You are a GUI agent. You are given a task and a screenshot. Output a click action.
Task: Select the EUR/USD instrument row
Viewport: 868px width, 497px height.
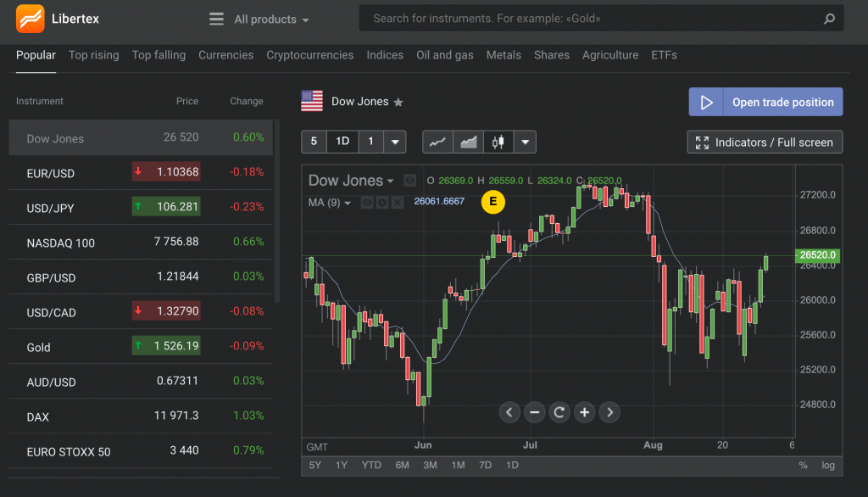(141, 172)
